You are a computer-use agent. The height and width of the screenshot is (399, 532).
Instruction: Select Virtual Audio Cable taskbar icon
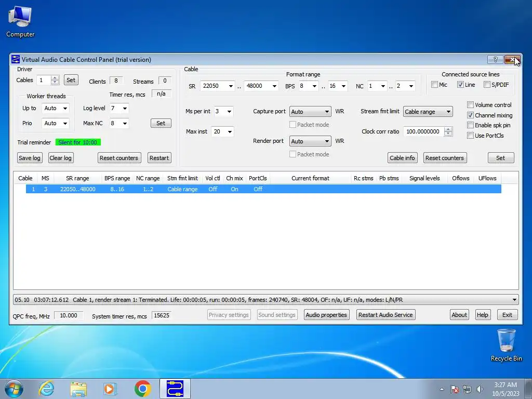[x=175, y=389]
